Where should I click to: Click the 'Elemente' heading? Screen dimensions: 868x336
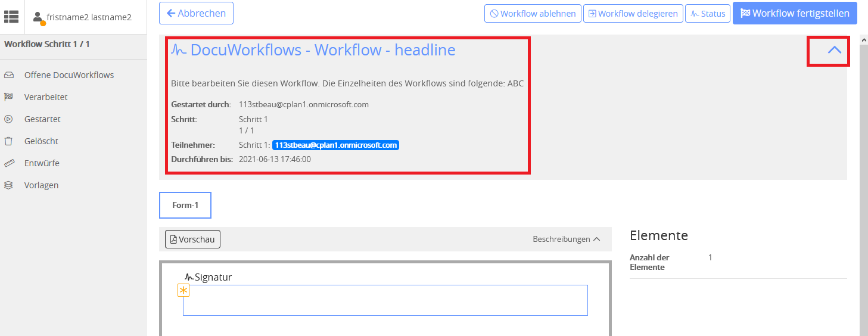click(x=659, y=235)
